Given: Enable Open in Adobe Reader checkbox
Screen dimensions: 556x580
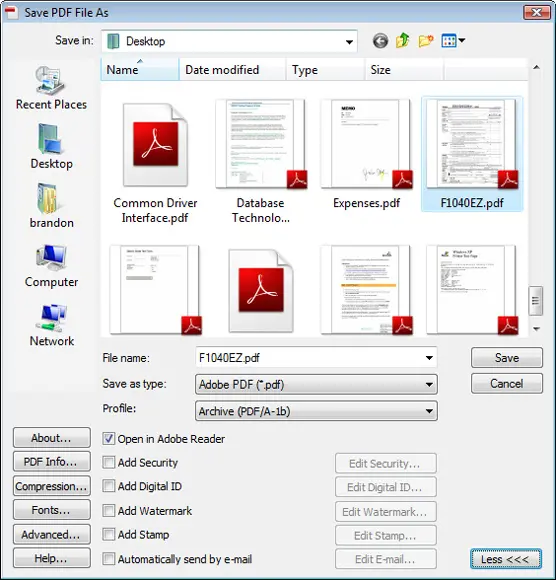Looking at the screenshot, I should [108, 439].
